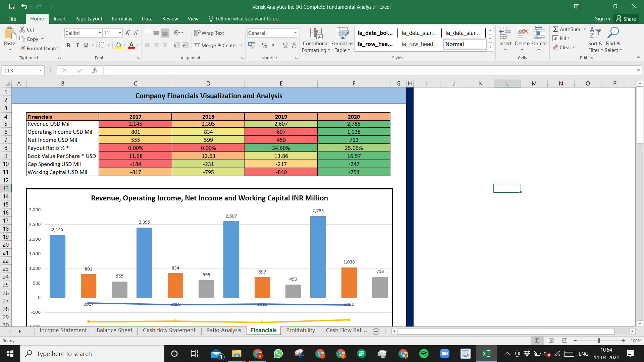The height and width of the screenshot is (362, 644).
Task: Add a new sheet with plus button
Action: click(376, 331)
